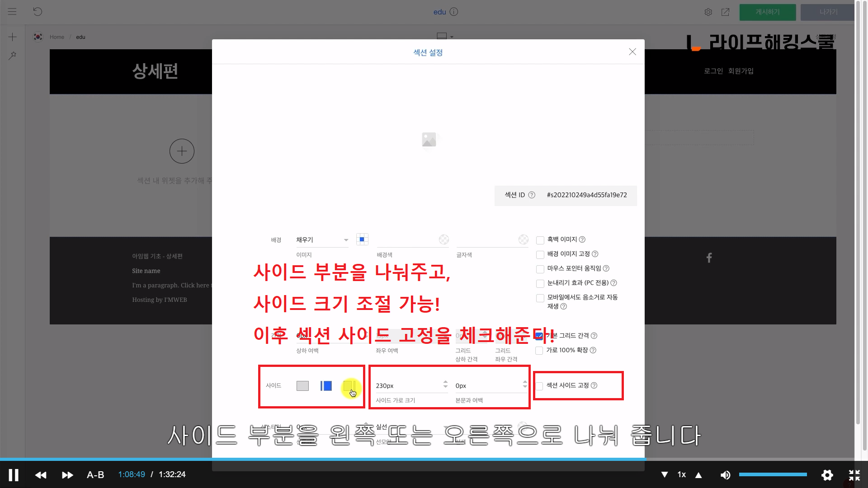Open the 채우기 background dropdown
868x488 pixels.
click(322, 240)
